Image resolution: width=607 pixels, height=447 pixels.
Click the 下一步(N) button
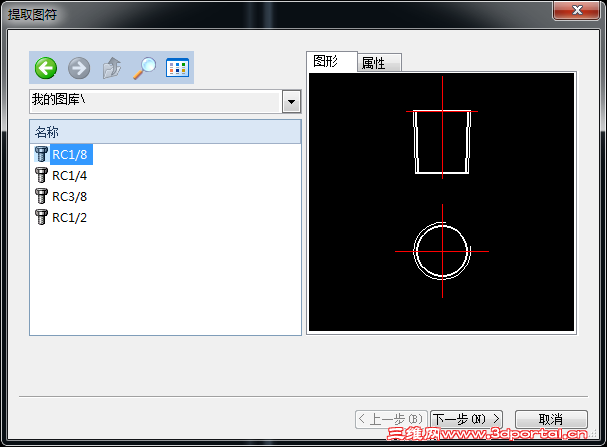466,419
